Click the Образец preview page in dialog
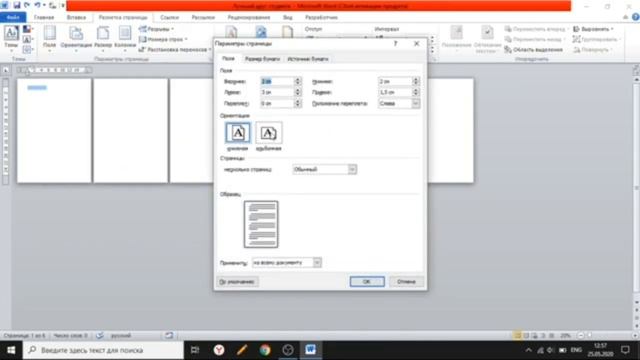 click(x=261, y=224)
